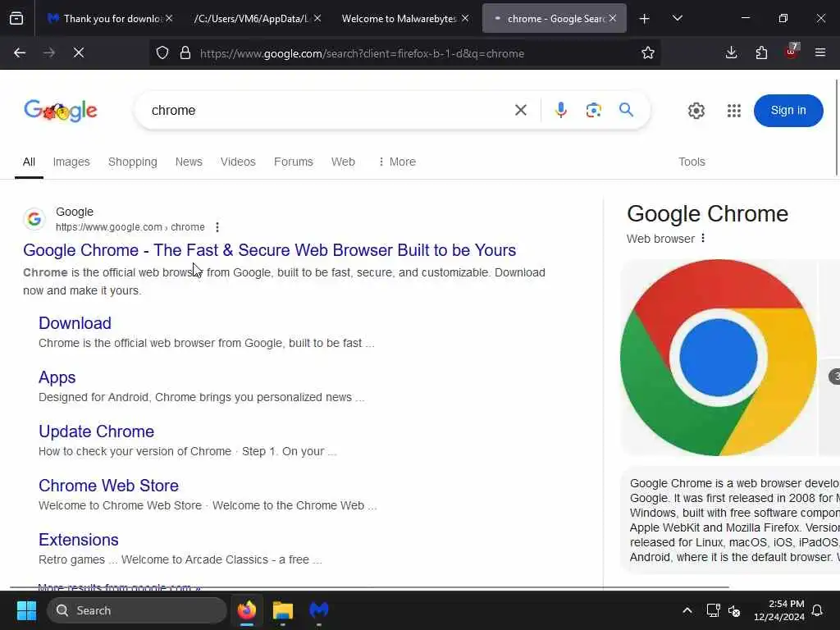The width and height of the screenshot is (840, 630).
Task: Open Firefox extensions menu
Action: 761,52
